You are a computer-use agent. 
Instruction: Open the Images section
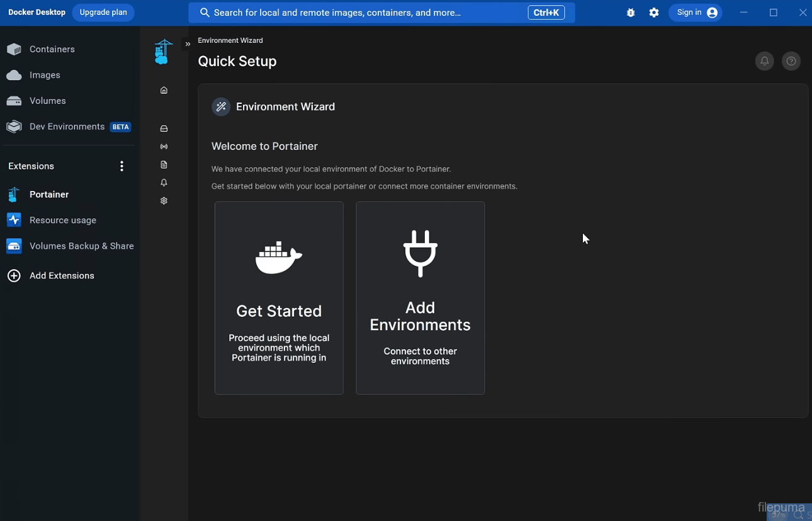[x=70, y=75]
